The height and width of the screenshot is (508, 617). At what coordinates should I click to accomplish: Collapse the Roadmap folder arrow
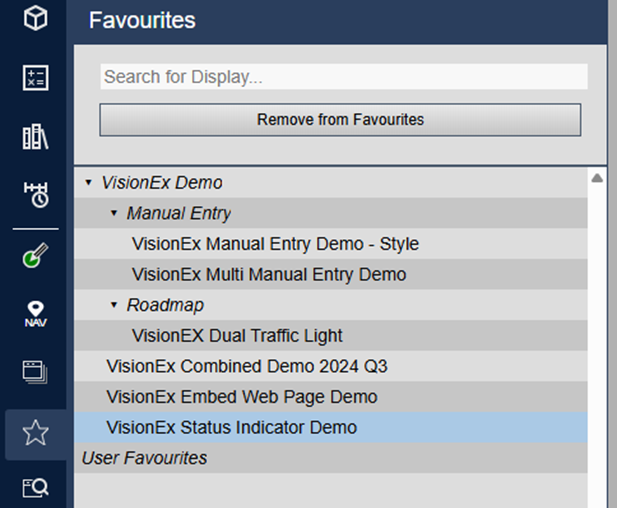click(x=114, y=305)
